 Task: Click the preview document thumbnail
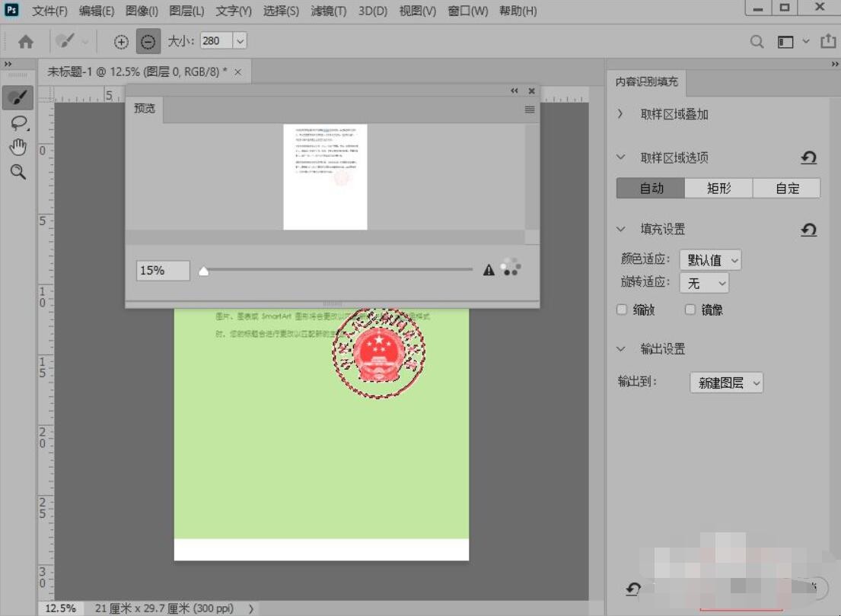pos(325,177)
